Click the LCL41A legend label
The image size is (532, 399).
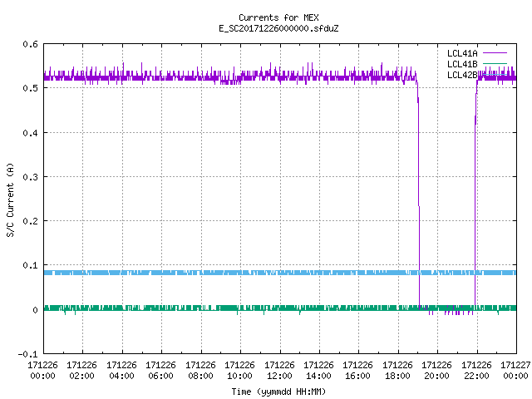tap(462, 53)
